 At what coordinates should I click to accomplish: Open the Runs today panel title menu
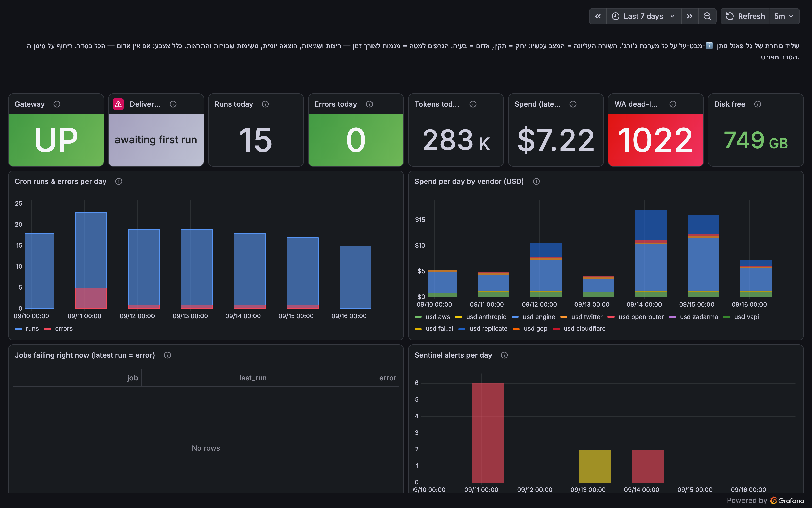(x=234, y=104)
